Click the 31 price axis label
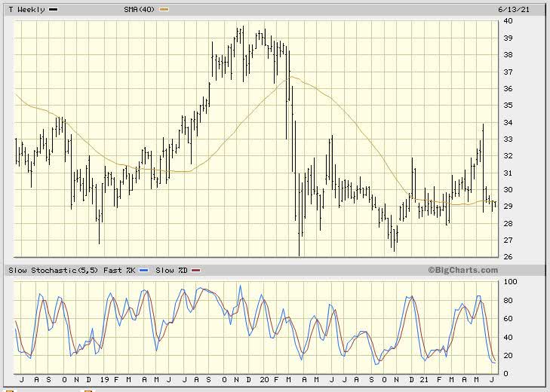The image size is (550, 392). [508, 173]
